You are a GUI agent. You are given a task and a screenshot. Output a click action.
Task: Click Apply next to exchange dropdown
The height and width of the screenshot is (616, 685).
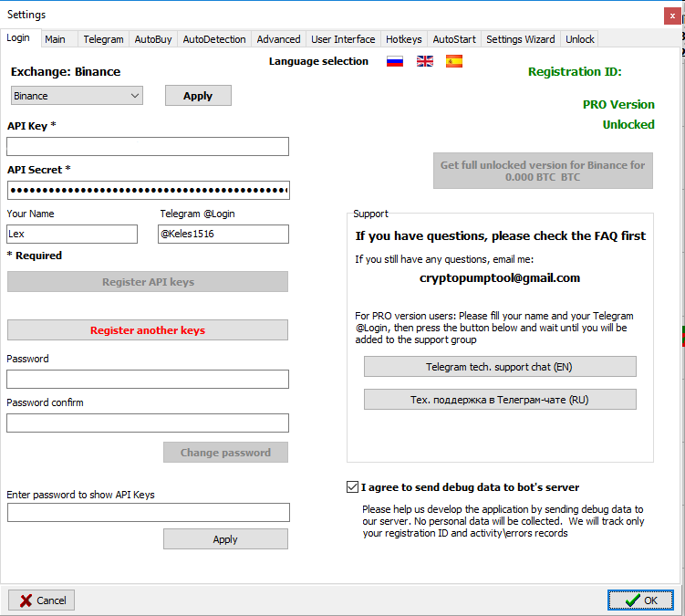coord(198,96)
